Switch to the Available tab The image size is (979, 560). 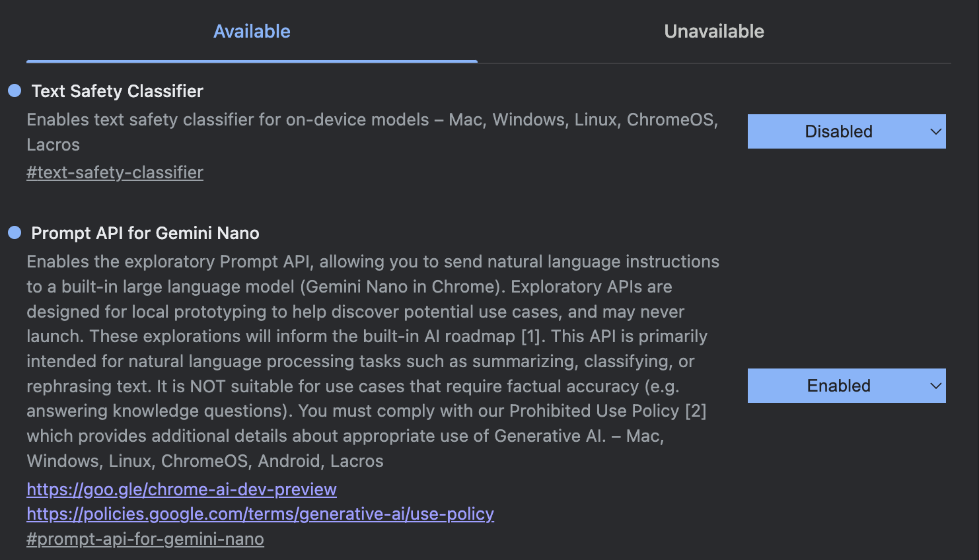pos(252,32)
